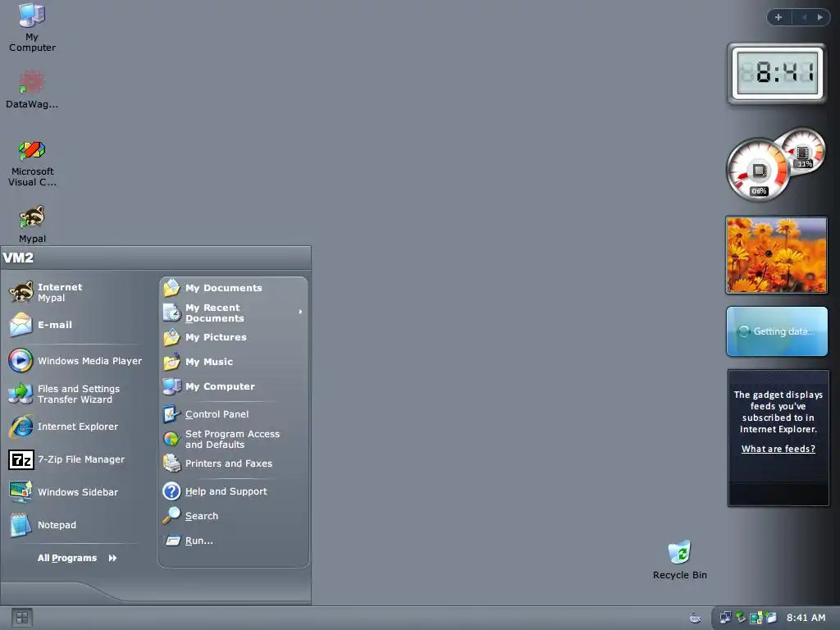Click the third system tray icon
Viewport: 840px width, 630px height.
pyautogui.click(x=756, y=618)
